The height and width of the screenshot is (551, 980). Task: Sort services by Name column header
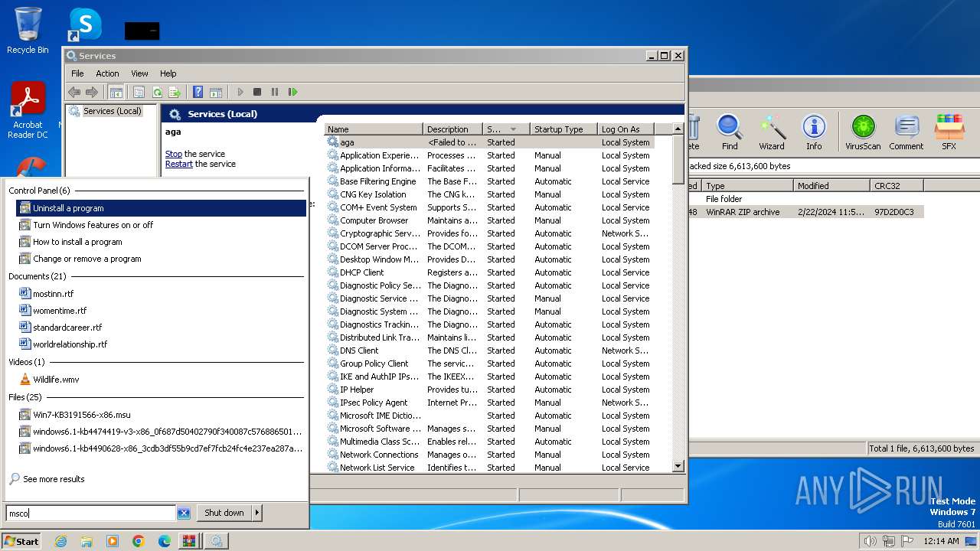coord(374,129)
